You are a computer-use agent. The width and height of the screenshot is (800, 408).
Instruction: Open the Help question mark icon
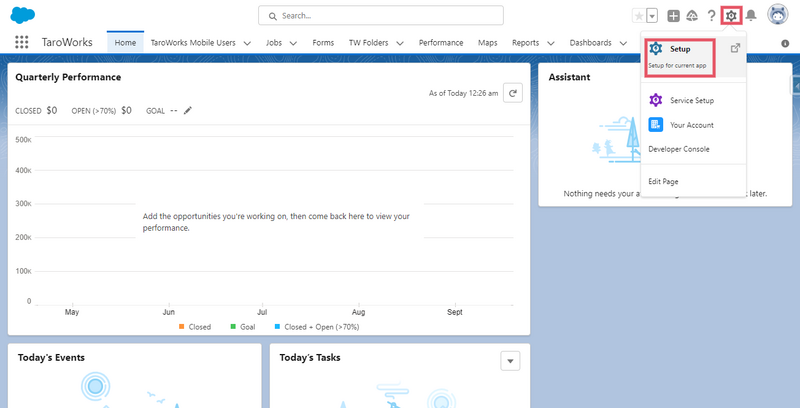click(x=711, y=16)
